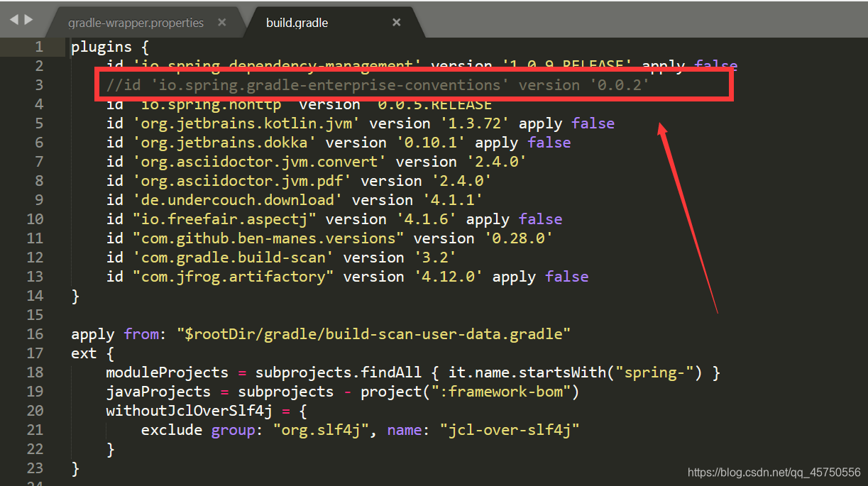Click 'false' on the artifactory line
This screenshot has width=868, height=486.
coord(567,277)
